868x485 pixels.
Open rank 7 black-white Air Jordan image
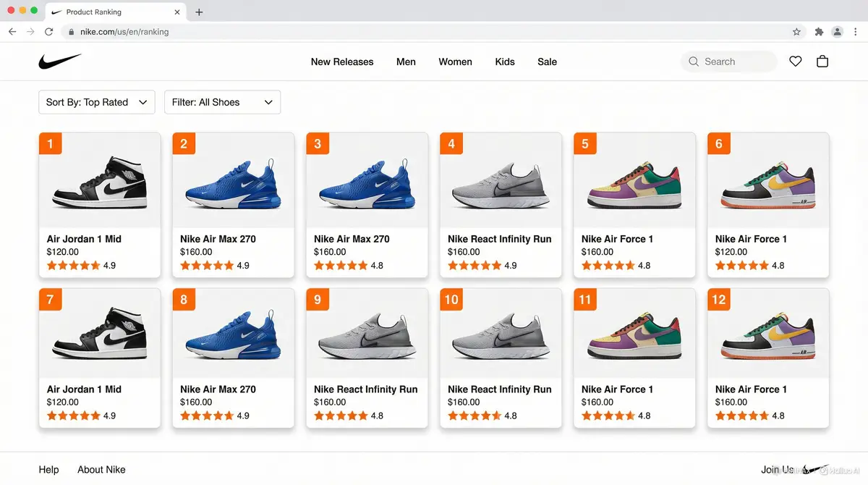(x=100, y=333)
